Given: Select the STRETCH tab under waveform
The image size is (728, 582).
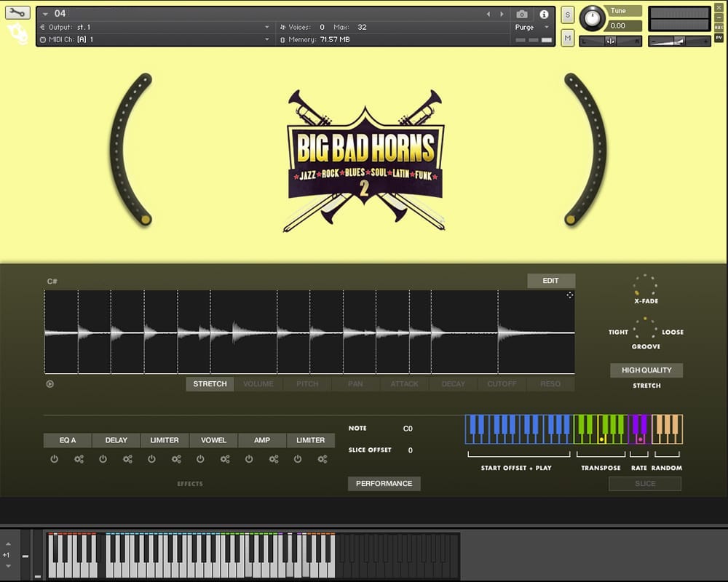Looking at the screenshot, I should pos(210,384).
